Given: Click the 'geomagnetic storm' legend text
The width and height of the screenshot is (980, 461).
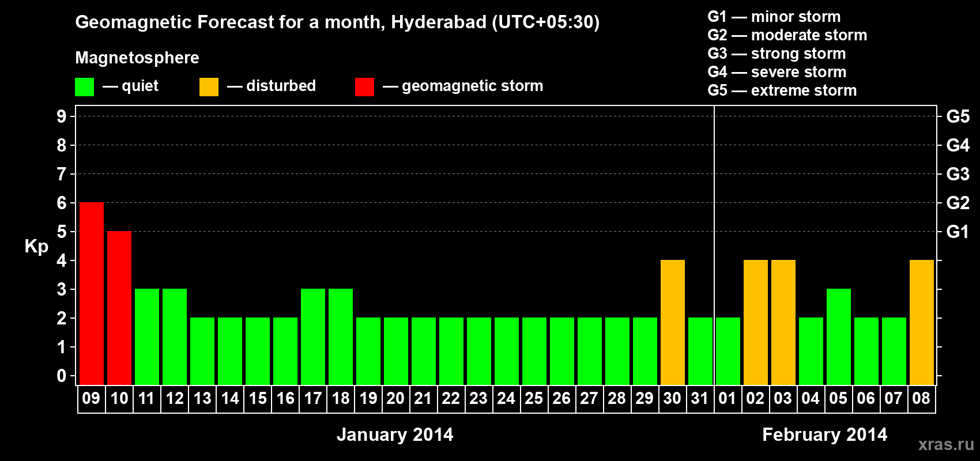Looking at the screenshot, I should [473, 86].
